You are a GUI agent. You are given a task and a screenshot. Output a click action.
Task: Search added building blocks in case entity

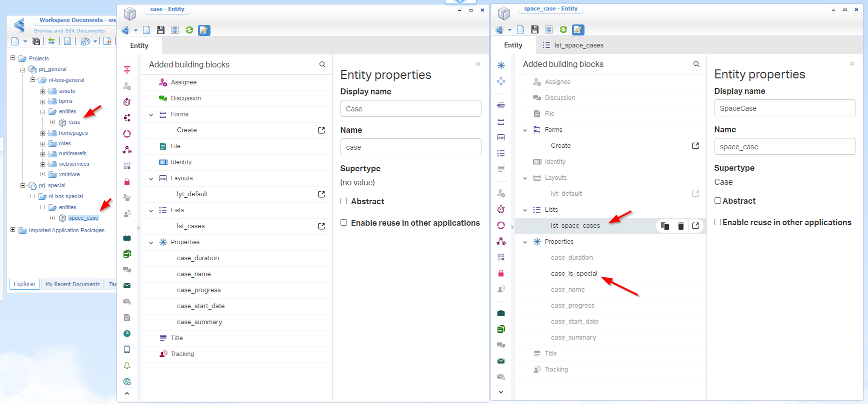tap(322, 64)
